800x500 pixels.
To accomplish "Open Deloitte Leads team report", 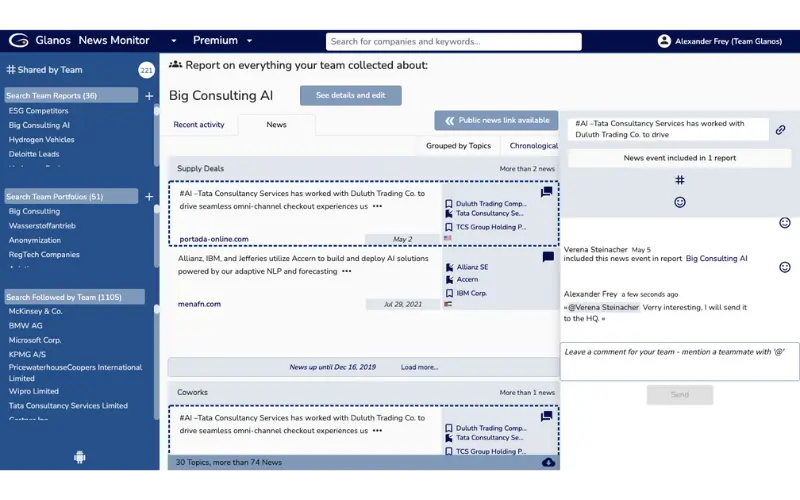I will pos(34,154).
